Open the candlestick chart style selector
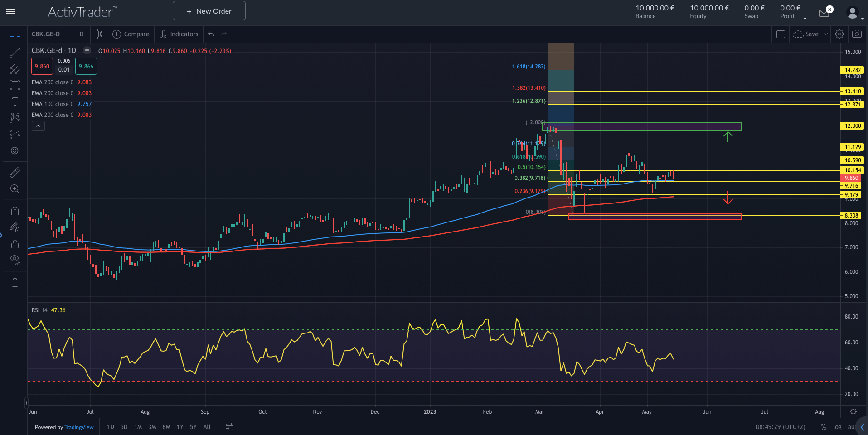 tap(99, 34)
